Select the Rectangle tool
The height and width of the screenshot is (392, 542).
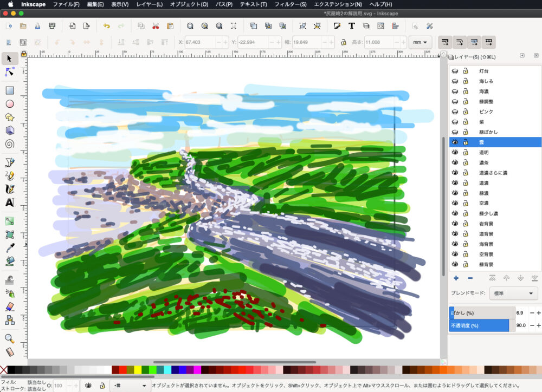click(x=9, y=90)
